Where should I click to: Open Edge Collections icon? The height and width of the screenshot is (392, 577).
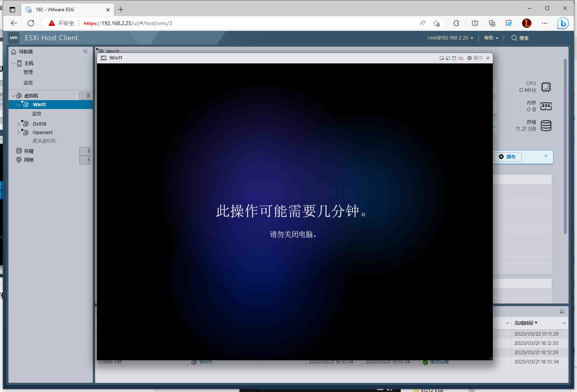pyautogui.click(x=492, y=23)
